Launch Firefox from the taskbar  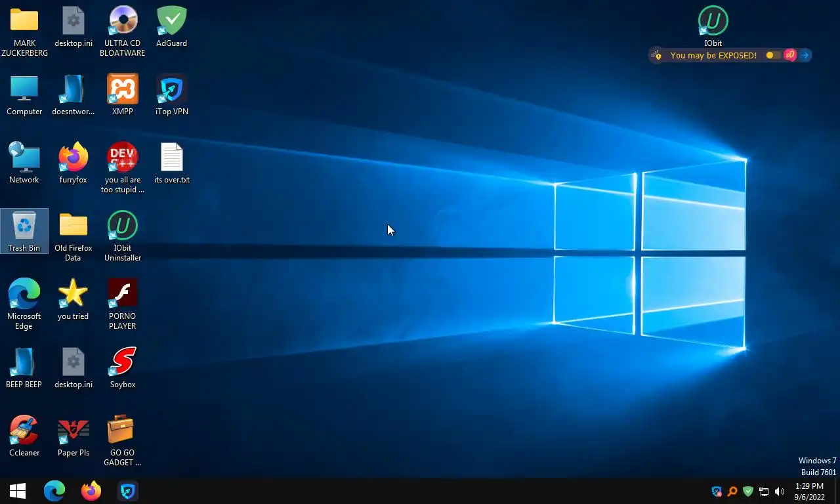tap(91, 491)
